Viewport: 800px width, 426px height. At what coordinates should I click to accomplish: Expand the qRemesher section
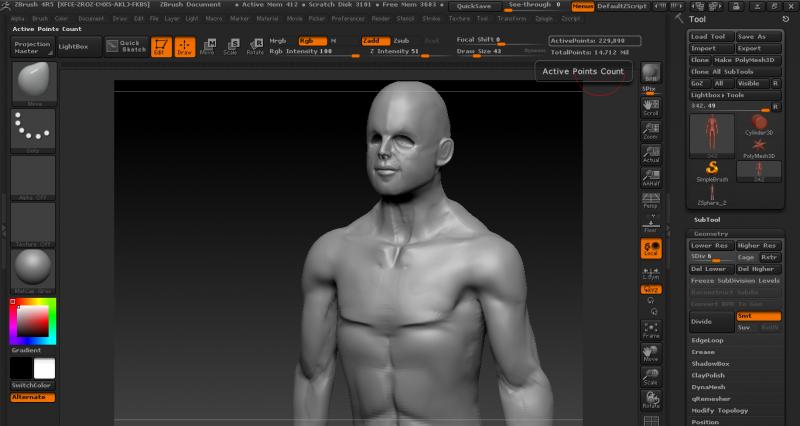pyautogui.click(x=711, y=399)
